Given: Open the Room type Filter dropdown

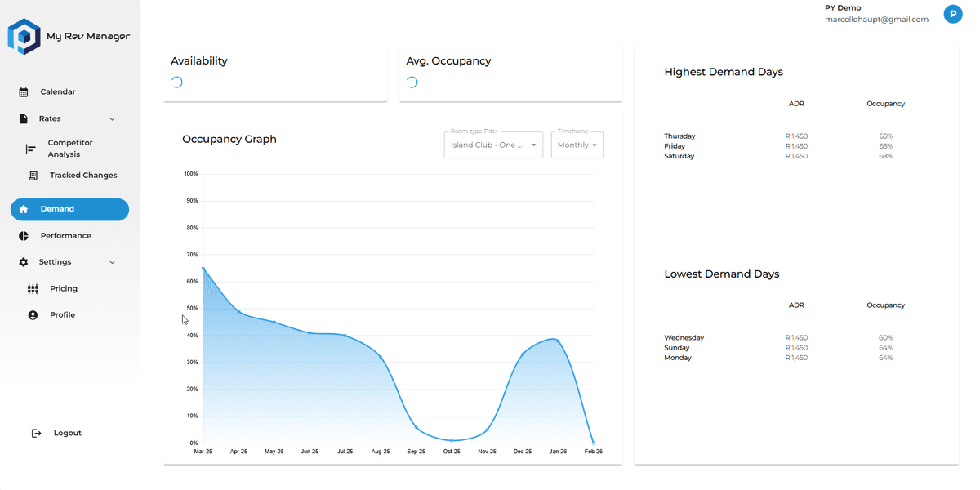Looking at the screenshot, I should click(493, 145).
